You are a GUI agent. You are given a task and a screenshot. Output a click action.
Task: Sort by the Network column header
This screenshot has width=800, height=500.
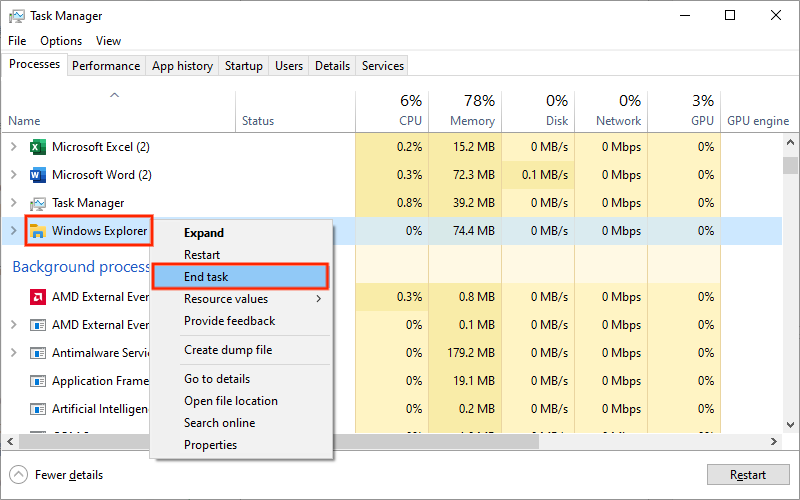coord(611,111)
